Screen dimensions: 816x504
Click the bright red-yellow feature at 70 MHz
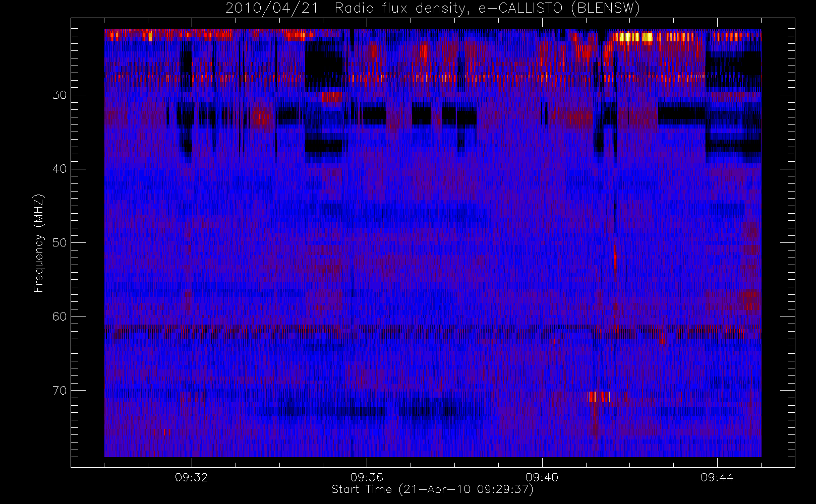[x=599, y=397]
